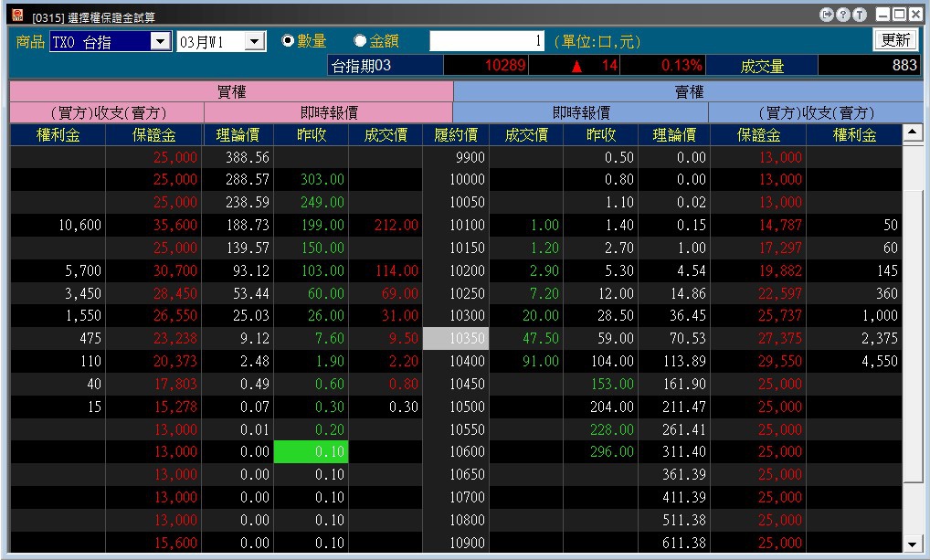Click 即時報價 header under 買權
Screen dimensions: 930x560
click(x=329, y=112)
